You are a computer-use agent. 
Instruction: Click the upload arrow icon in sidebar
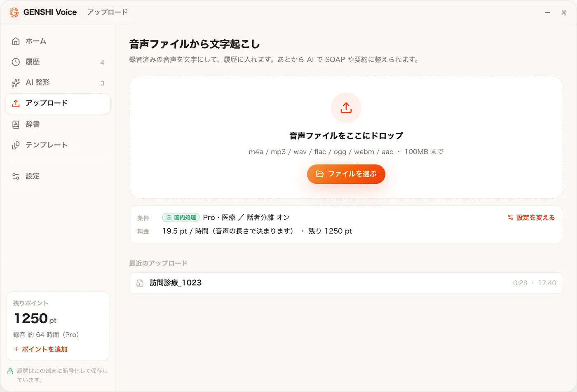point(16,103)
